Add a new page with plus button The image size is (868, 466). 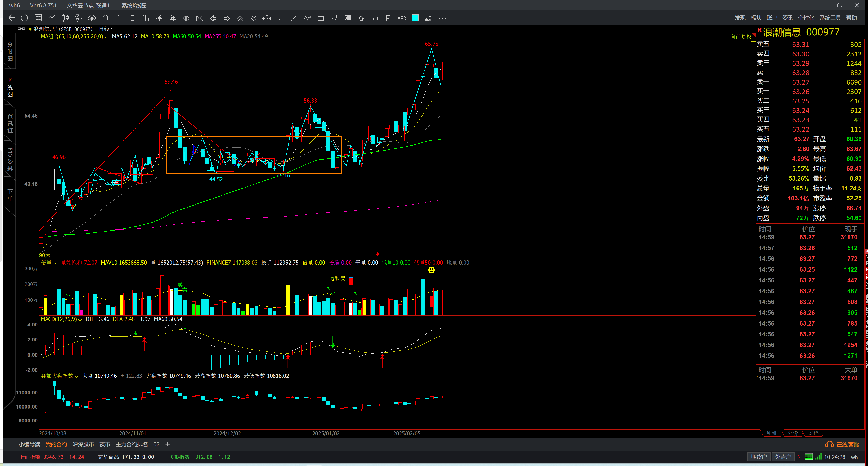(x=168, y=444)
